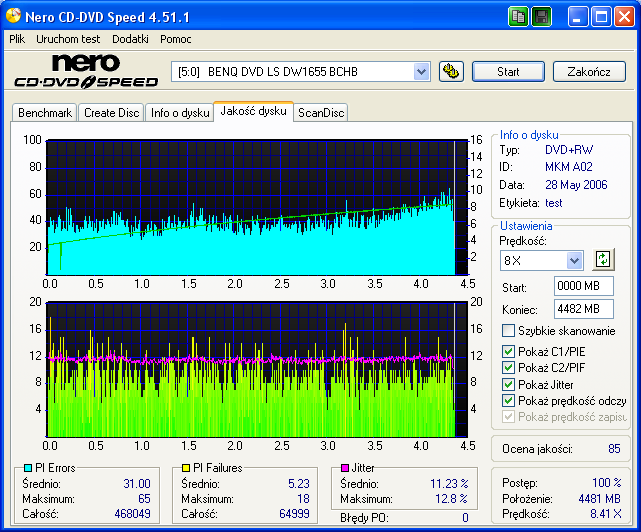Viewport: 641px width, 532px height.
Task: Click the quality score value 85
Action: (x=614, y=449)
